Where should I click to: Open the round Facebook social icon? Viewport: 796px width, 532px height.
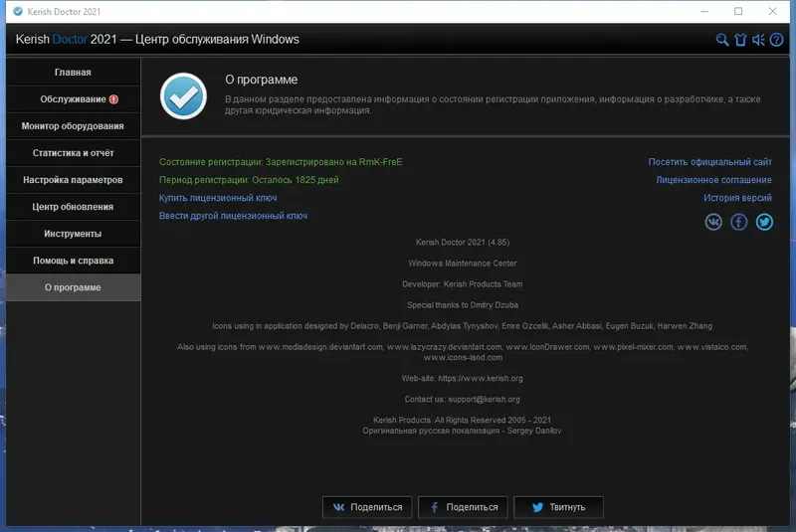pyautogui.click(x=738, y=222)
